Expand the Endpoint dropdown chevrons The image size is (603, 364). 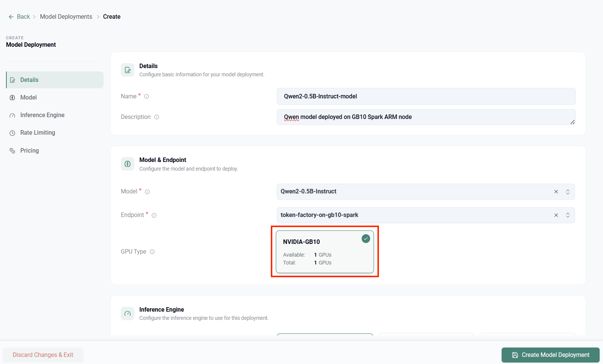point(568,215)
